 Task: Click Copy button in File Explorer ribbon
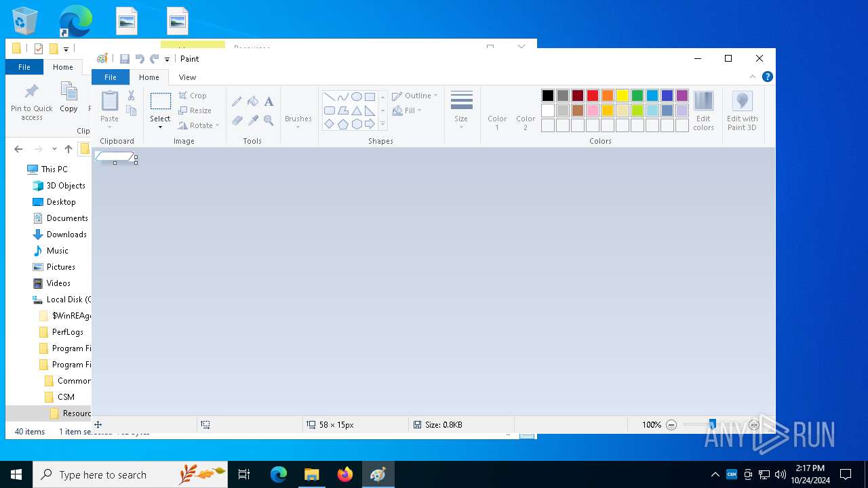68,97
